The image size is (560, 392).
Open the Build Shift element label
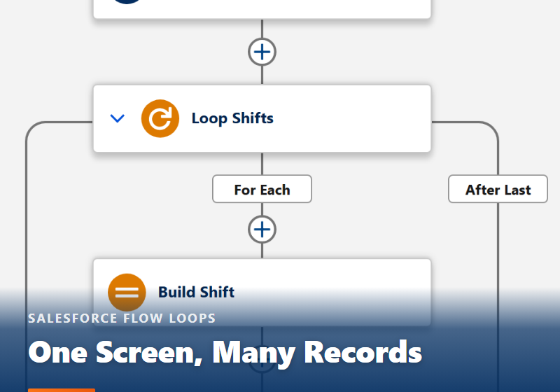(x=197, y=292)
